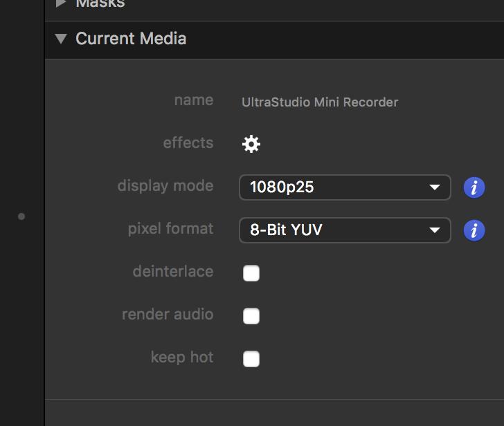Screen dimensions: 504x426
Task: Open the 8-Bit YUV pixel format dropdown
Action: pos(345,230)
